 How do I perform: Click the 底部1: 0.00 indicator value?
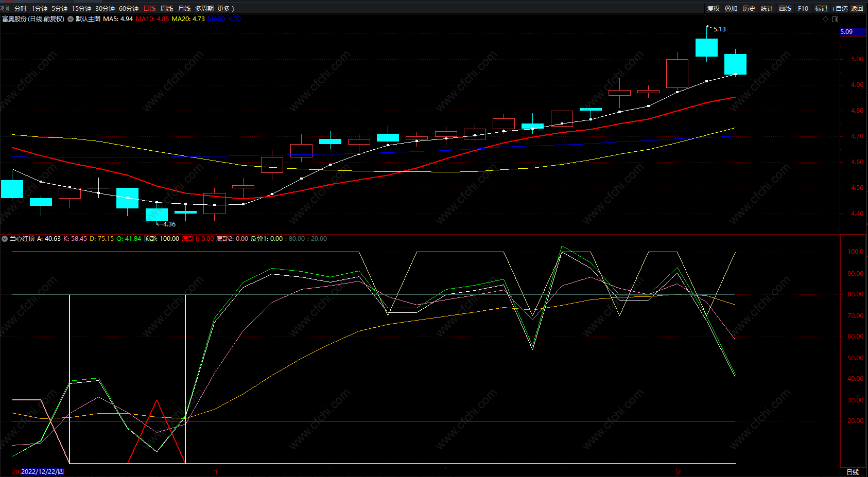pyautogui.click(x=198, y=239)
